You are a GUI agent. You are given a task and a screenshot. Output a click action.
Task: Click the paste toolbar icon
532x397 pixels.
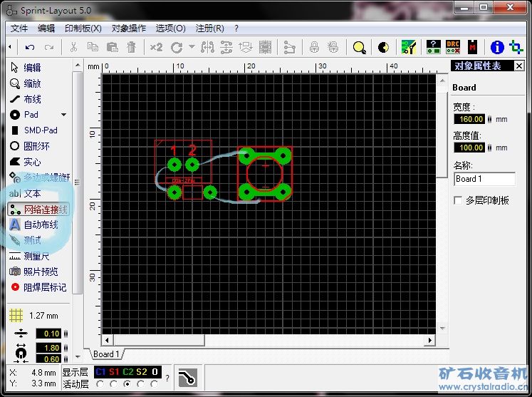pos(112,48)
